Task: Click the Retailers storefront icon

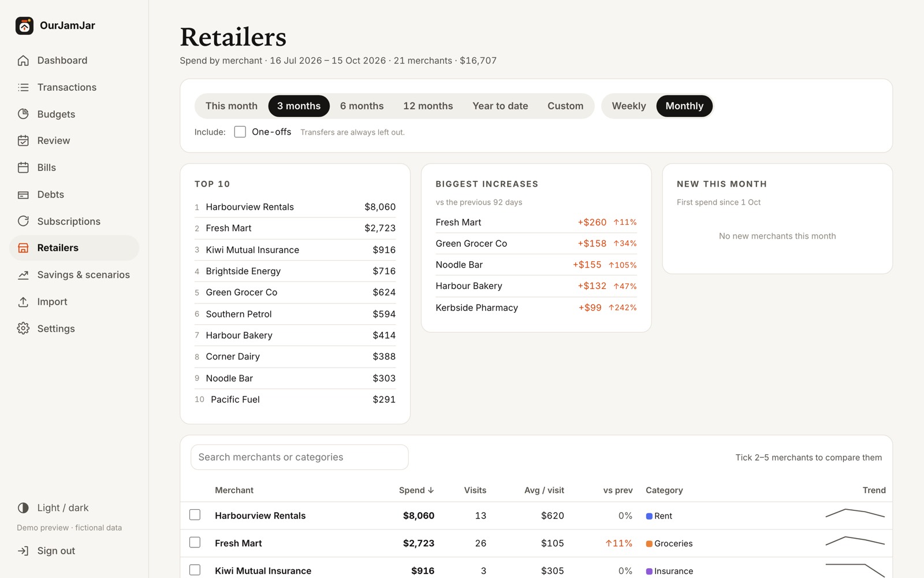Action: pyautogui.click(x=23, y=248)
